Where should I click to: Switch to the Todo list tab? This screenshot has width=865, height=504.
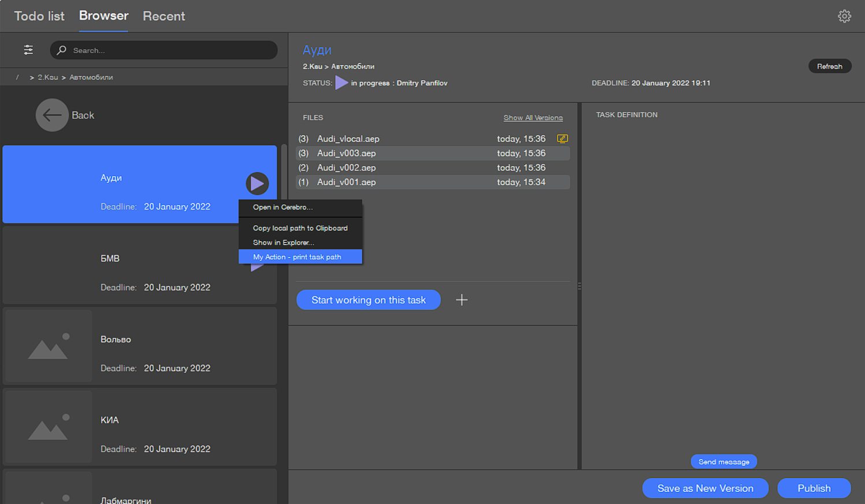point(39,16)
